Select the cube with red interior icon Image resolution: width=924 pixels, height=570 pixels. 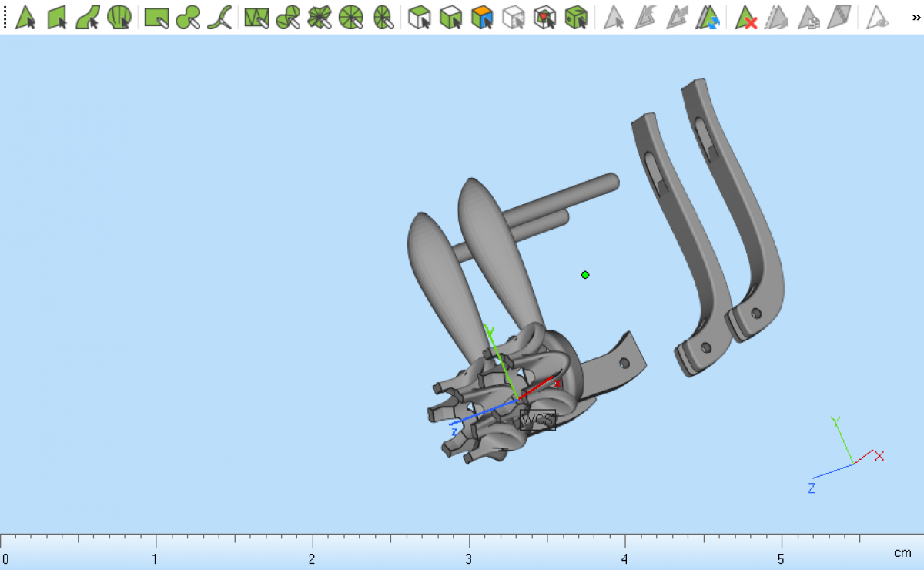click(544, 17)
